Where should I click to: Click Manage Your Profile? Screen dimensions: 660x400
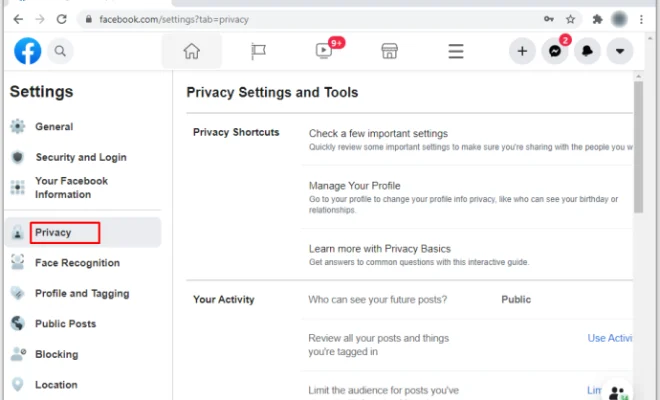[354, 186]
